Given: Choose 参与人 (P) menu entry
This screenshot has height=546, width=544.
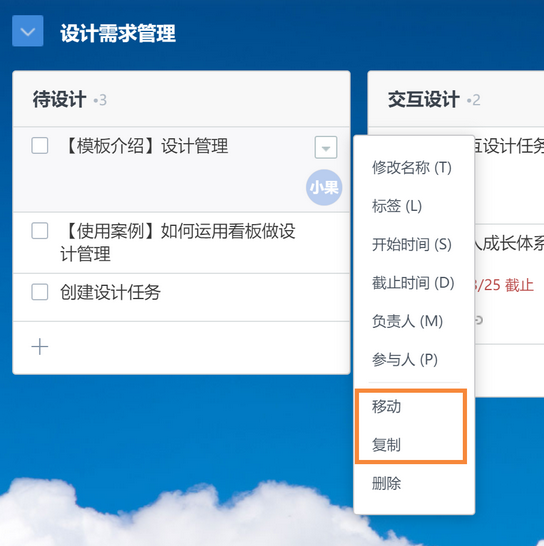Looking at the screenshot, I should 405,359.
